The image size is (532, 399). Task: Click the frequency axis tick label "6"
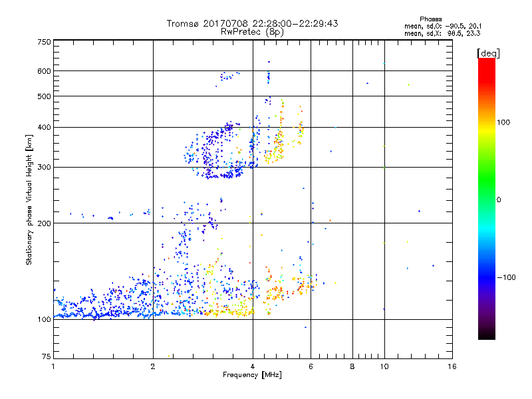point(311,366)
